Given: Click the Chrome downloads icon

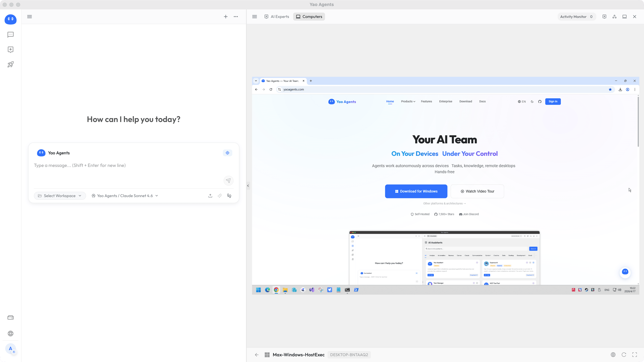Looking at the screenshot, I should tap(620, 89).
